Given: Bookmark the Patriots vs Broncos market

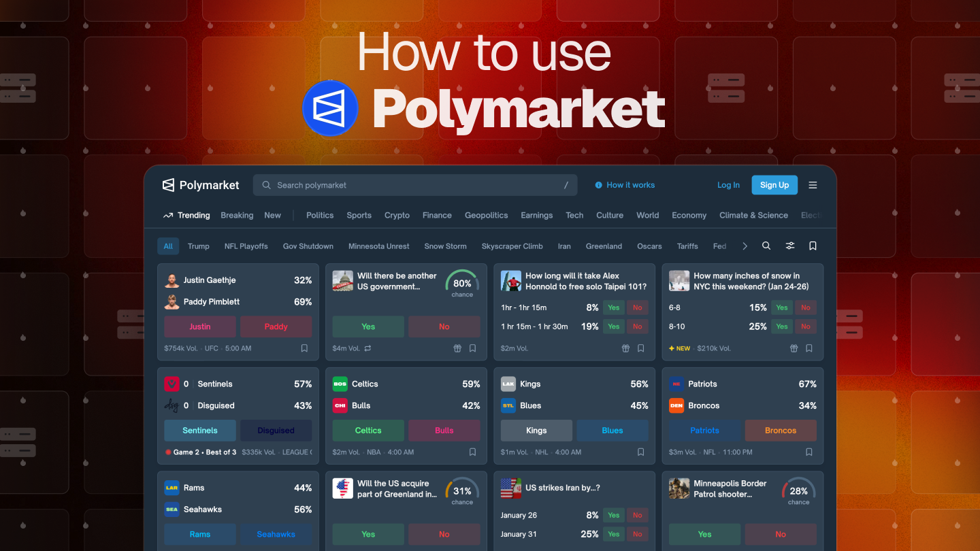Looking at the screenshot, I should point(808,452).
